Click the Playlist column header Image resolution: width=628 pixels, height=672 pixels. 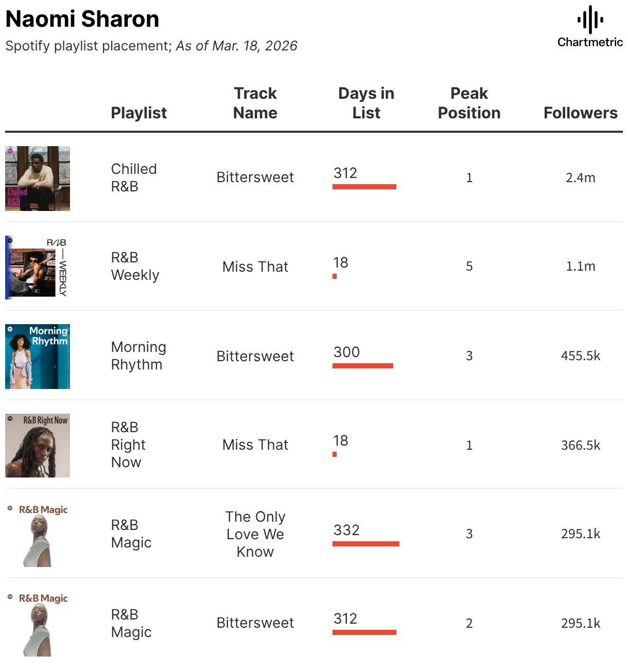click(138, 113)
